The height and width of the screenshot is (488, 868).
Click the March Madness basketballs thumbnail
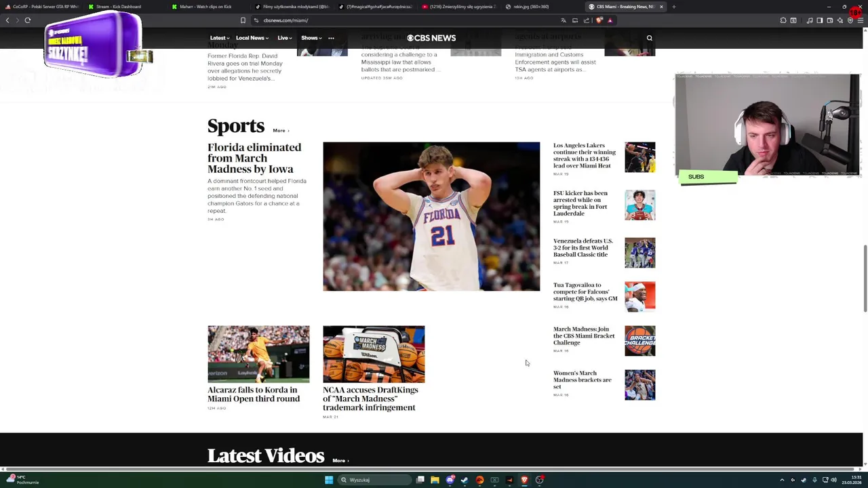374,354
